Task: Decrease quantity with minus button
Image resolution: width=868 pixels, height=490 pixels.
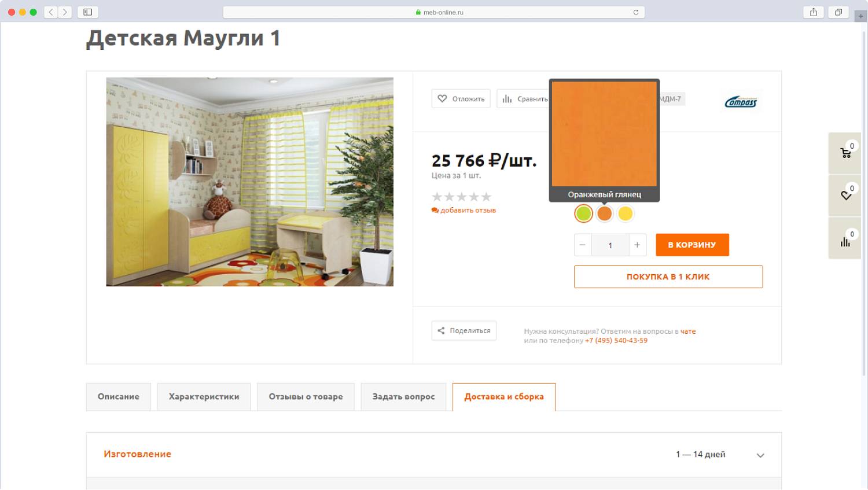Action: click(x=583, y=245)
